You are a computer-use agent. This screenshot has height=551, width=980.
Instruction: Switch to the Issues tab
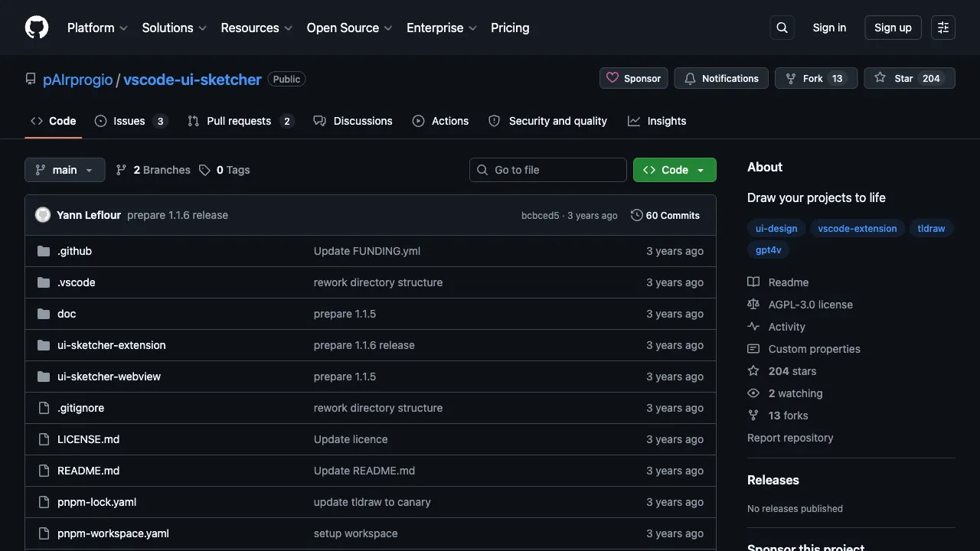coord(131,121)
